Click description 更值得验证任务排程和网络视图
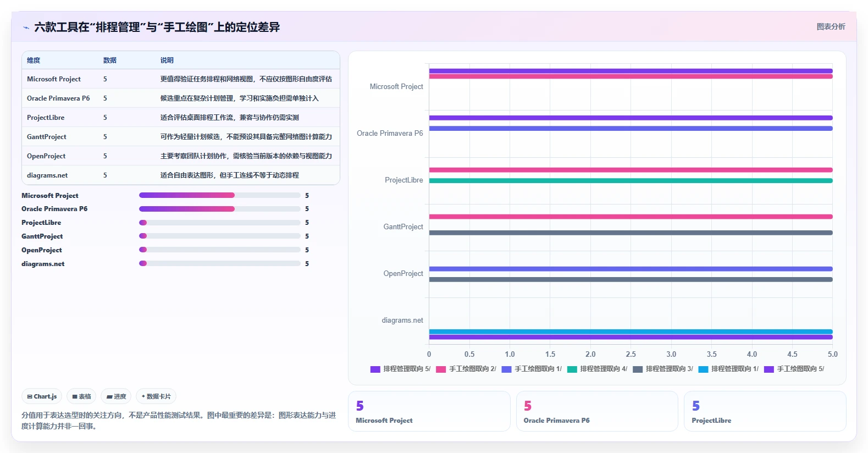The height and width of the screenshot is (453, 868). coord(246,79)
